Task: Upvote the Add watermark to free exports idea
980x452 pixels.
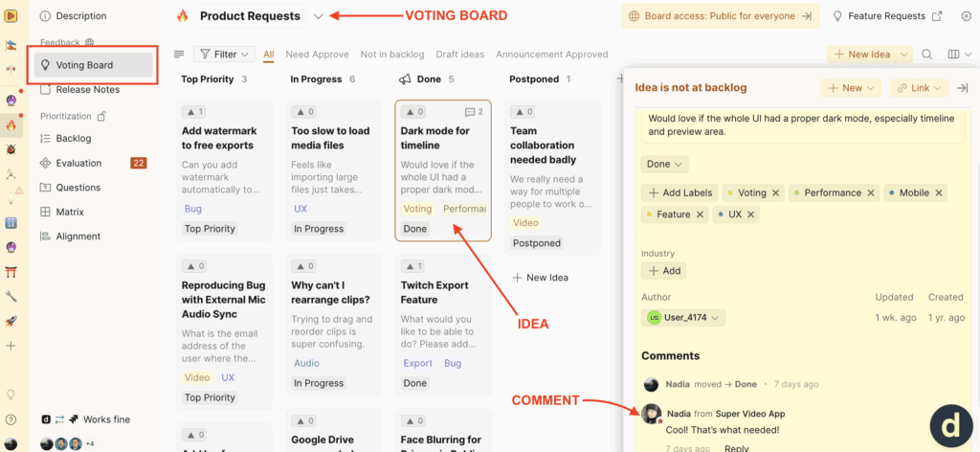Action: [x=193, y=112]
